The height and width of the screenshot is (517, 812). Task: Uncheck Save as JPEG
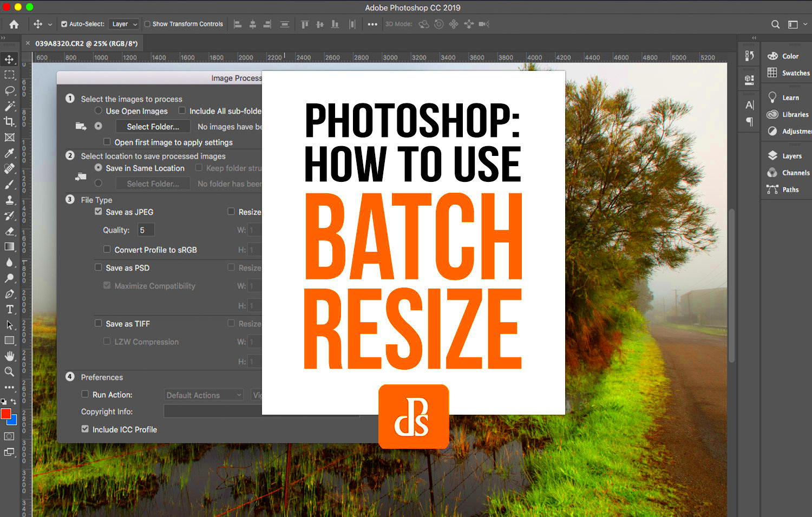pos(98,212)
